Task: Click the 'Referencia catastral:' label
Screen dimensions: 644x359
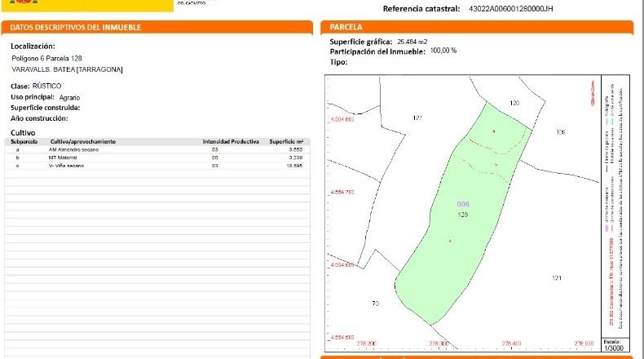Action: [421, 9]
